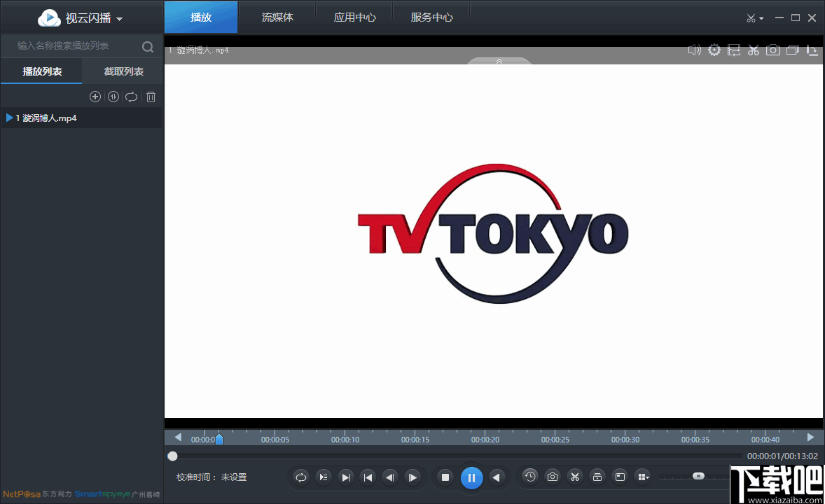Image resolution: width=825 pixels, height=504 pixels.
Task: Select playlist item 1 漩涡博人.mp4
Action: (x=82, y=118)
